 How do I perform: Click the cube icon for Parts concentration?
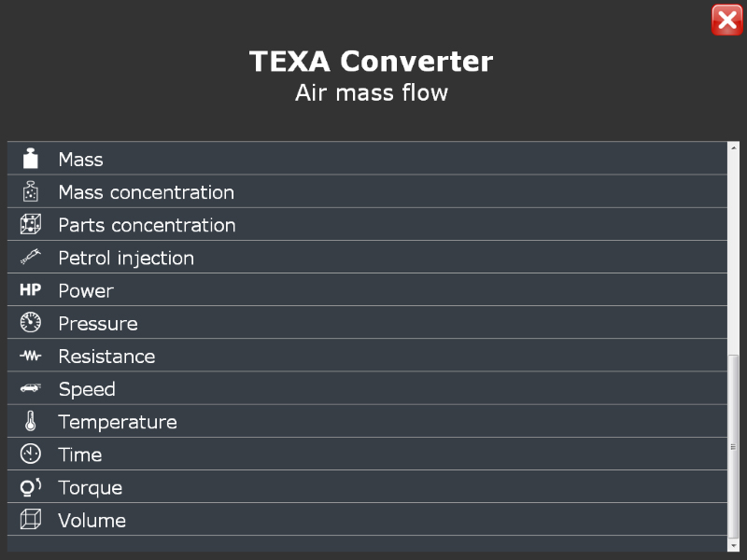31,224
